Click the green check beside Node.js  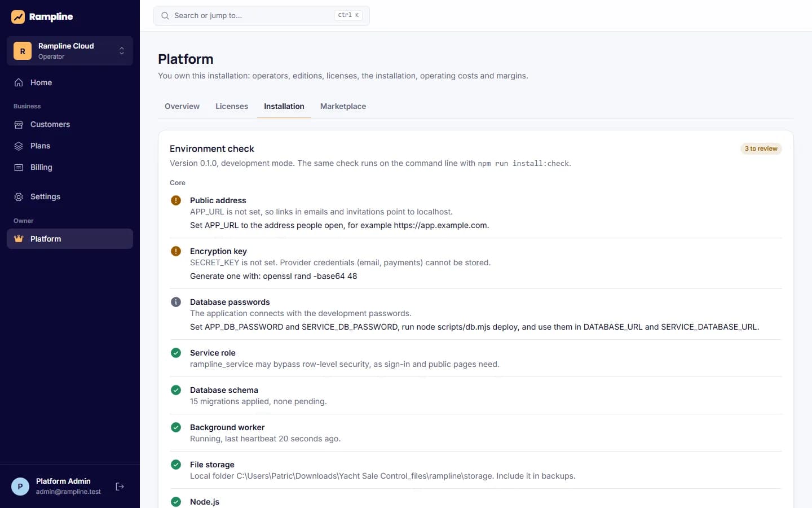[x=176, y=502]
